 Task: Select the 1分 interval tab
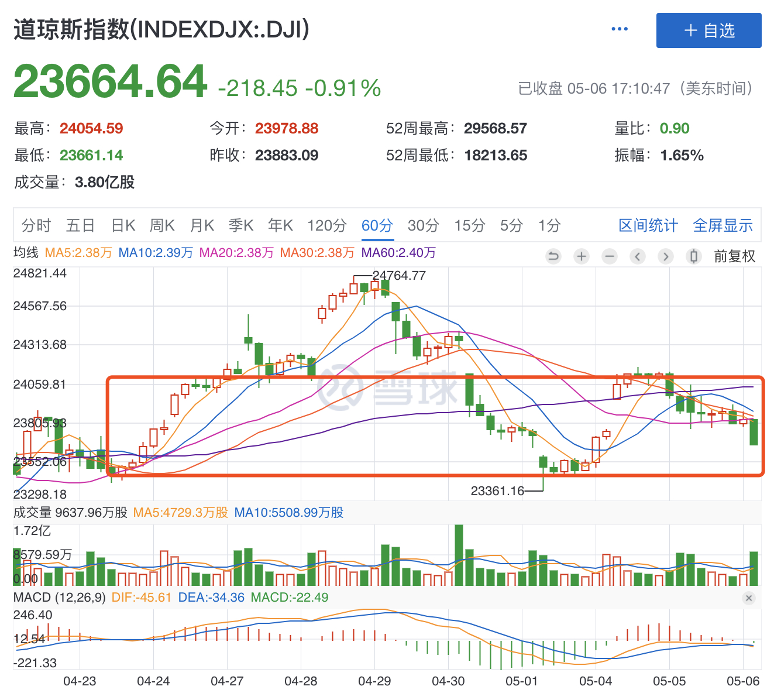pyautogui.click(x=549, y=225)
